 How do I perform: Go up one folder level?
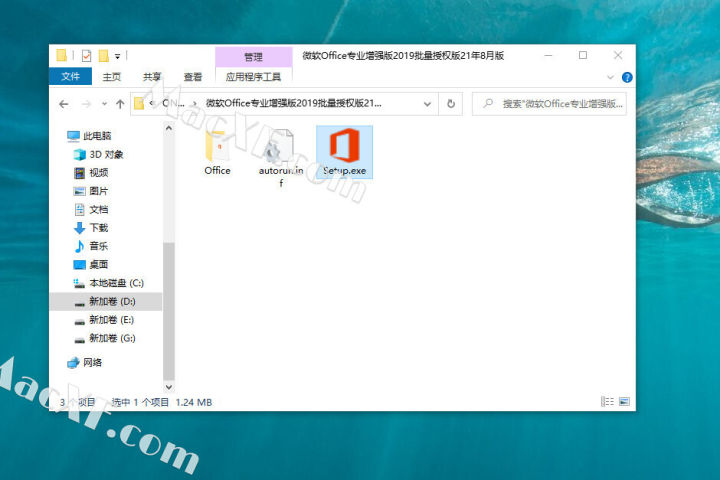pos(120,104)
